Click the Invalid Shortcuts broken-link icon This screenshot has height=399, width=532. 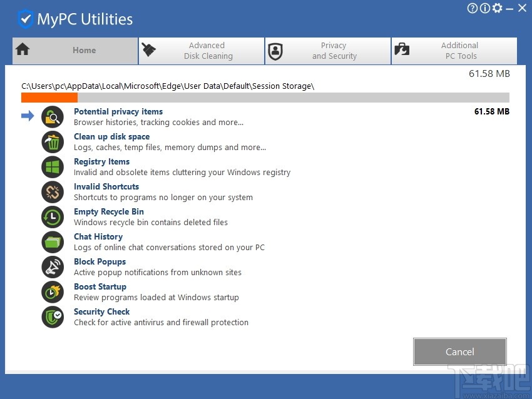pos(53,192)
